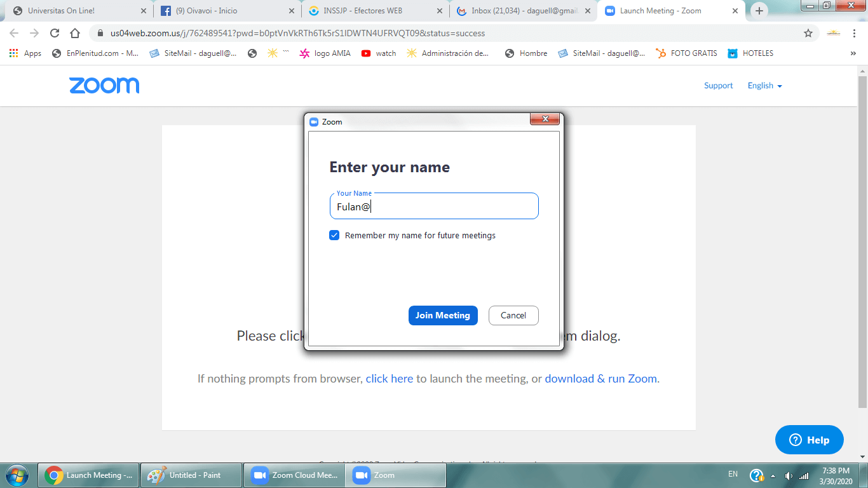Click the address bar URL
This screenshot has height=488, width=868.
pos(297,33)
